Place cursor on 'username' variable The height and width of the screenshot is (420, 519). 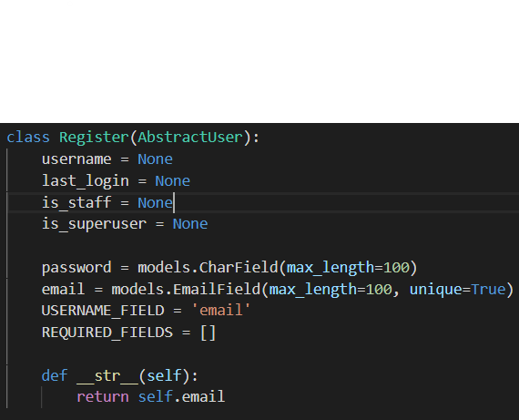(76, 159)
